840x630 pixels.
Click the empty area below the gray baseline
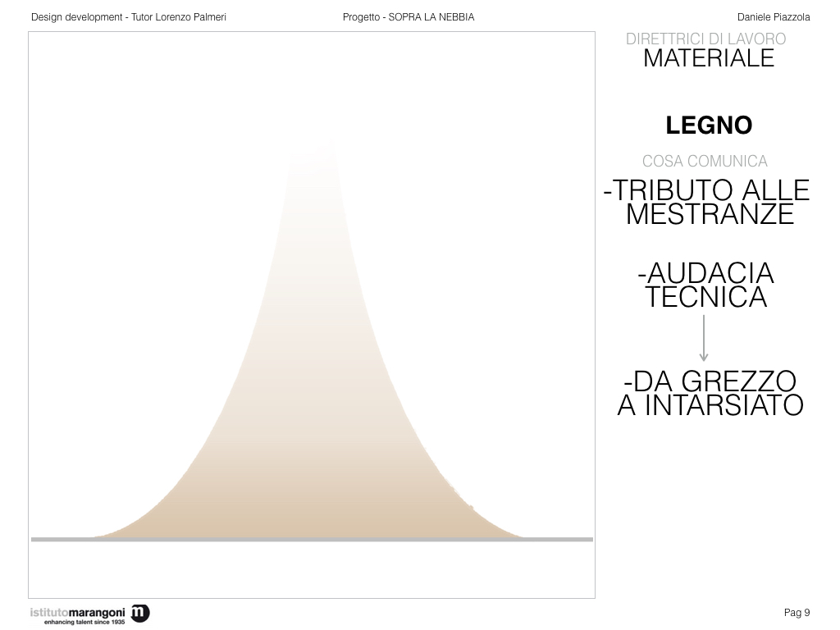point(312,570)
